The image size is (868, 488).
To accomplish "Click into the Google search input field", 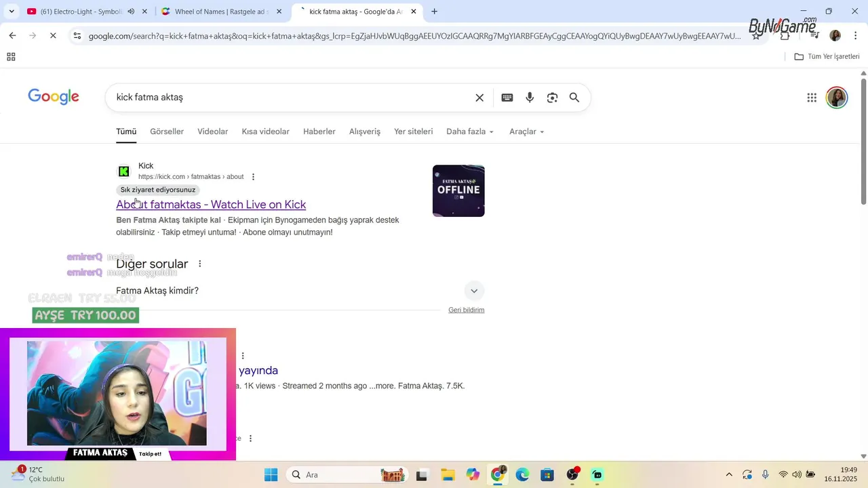I will click(x=292, y=98).
